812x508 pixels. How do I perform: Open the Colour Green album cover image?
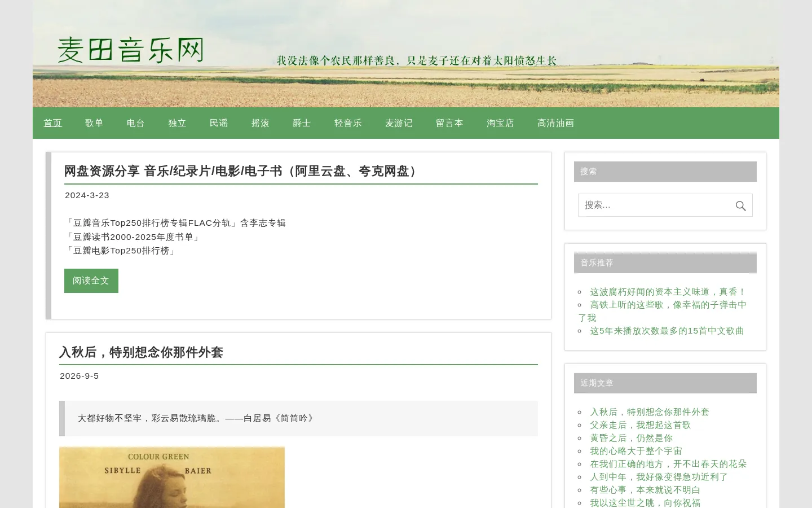pyautogui.click(x=172, y=478)
